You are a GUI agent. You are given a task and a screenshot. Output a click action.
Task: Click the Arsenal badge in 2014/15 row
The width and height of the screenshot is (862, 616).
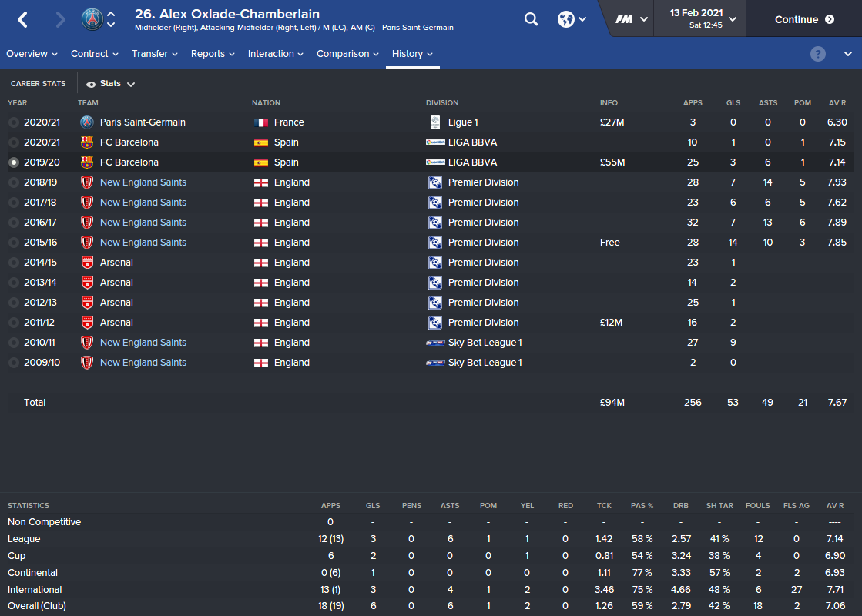(x=86, y=263)
